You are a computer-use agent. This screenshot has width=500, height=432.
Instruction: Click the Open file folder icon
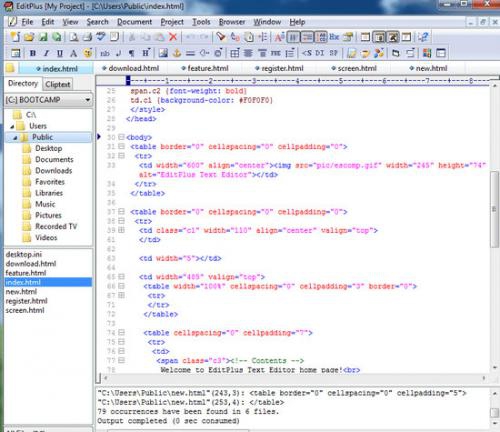pos(29,37)
